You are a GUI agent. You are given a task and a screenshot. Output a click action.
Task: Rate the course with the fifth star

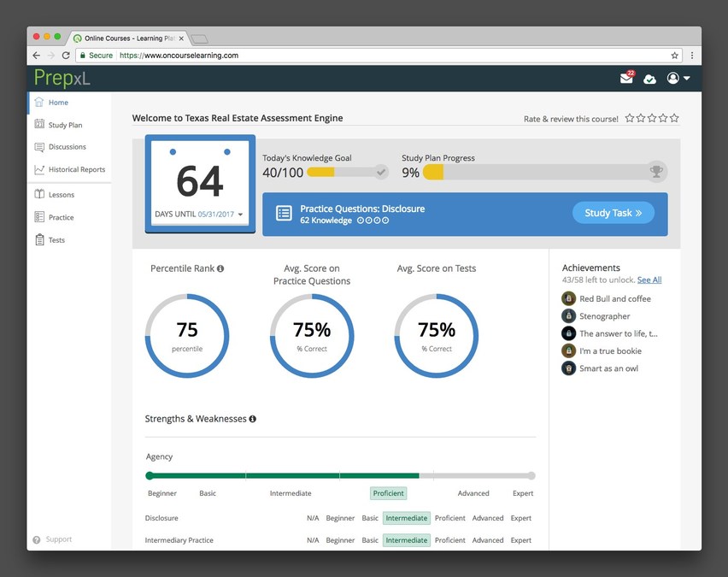[674, 118]
